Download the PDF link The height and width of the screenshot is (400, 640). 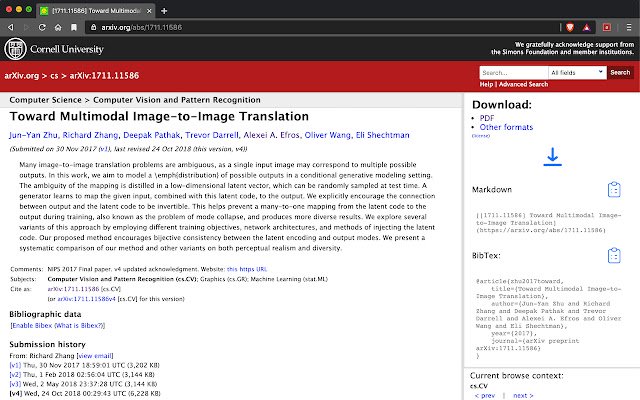(487, 118)
